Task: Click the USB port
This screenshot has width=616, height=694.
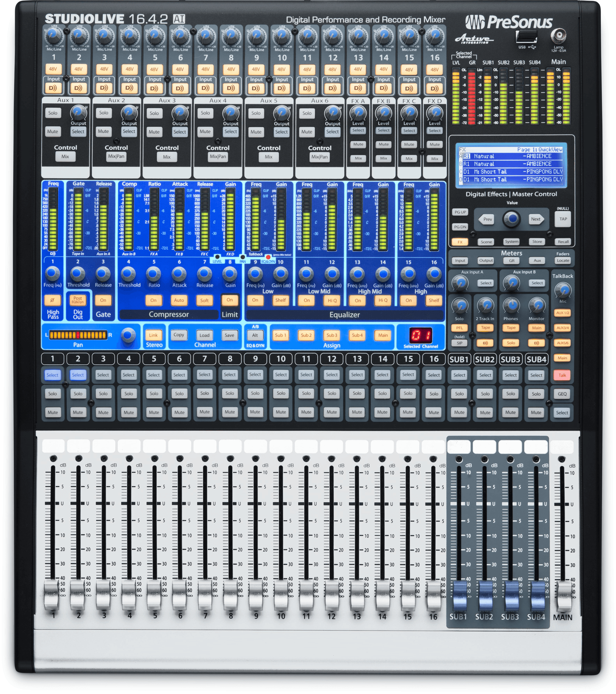Action: coord(526,37)
